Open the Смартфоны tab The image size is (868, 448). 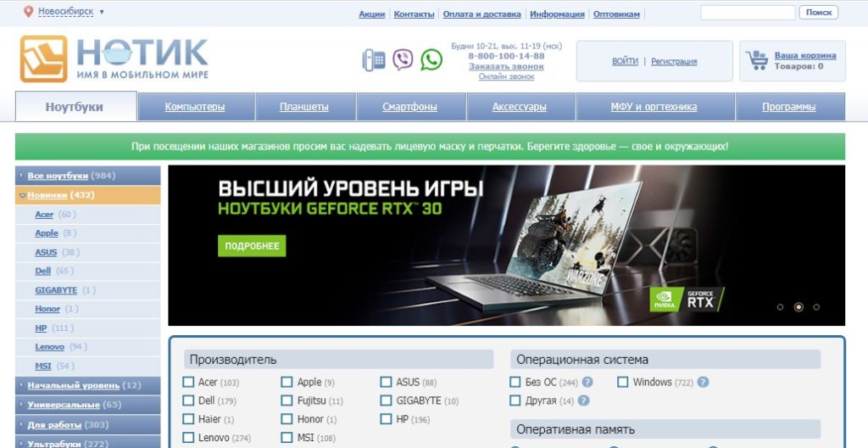click(410, 107)
